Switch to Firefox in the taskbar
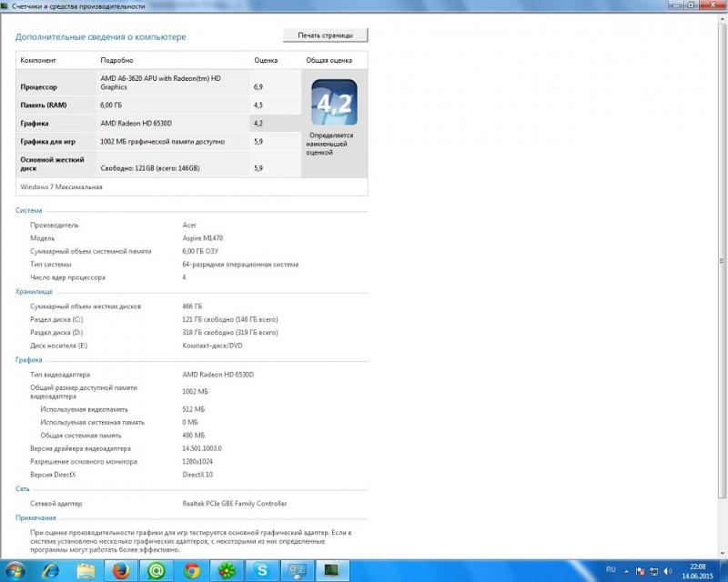The image size is (728, 582). click(x=121, y=571)
